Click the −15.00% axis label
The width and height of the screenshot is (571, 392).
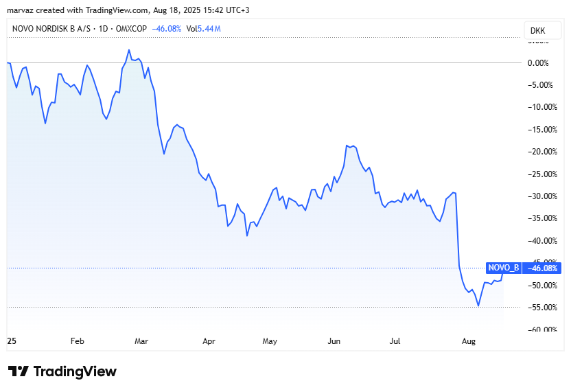click(x=543, y=130)
